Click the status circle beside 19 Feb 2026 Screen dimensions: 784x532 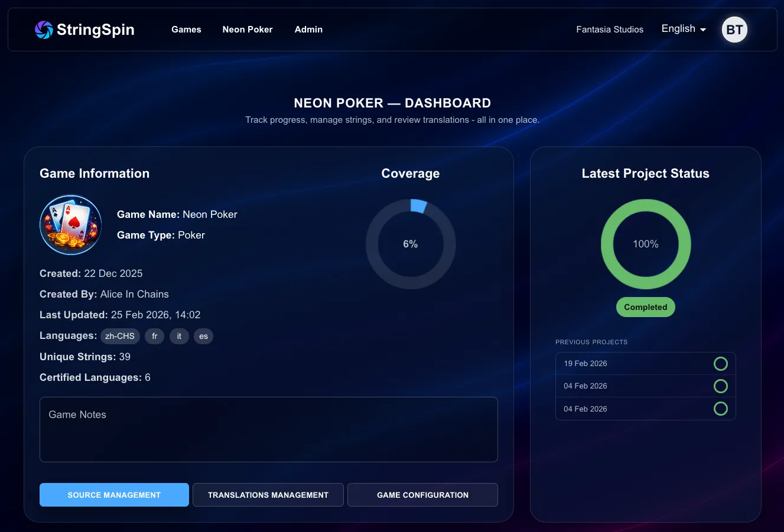(720, 364)
